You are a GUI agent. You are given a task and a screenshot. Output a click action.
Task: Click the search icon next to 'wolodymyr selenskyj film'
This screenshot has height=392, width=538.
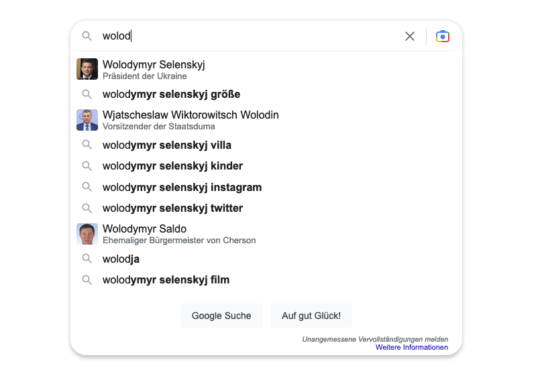point(87,279)
